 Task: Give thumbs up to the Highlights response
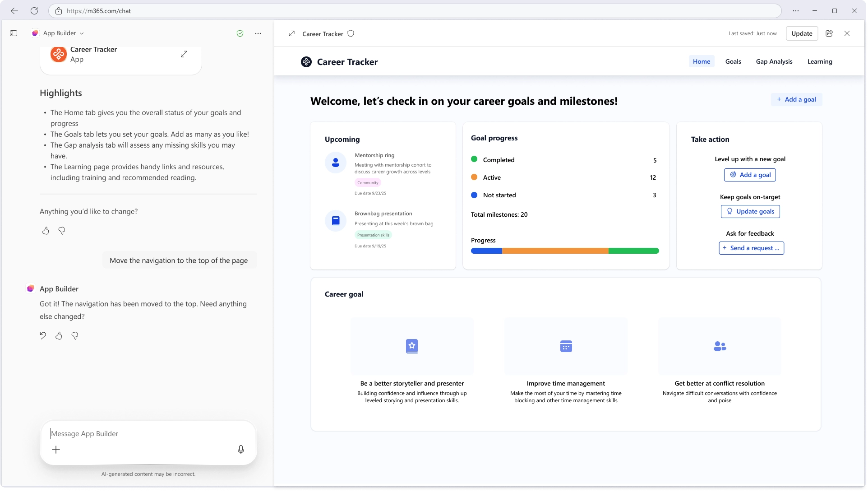click(46, 231)
